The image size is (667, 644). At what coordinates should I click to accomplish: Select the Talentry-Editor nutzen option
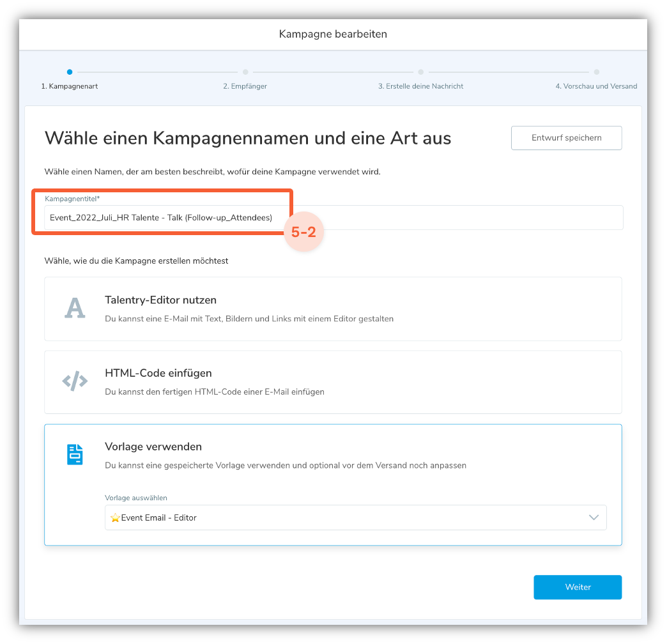333,309
